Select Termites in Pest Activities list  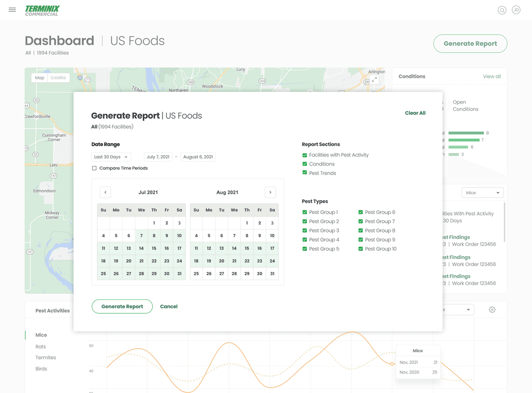(46, 358)
